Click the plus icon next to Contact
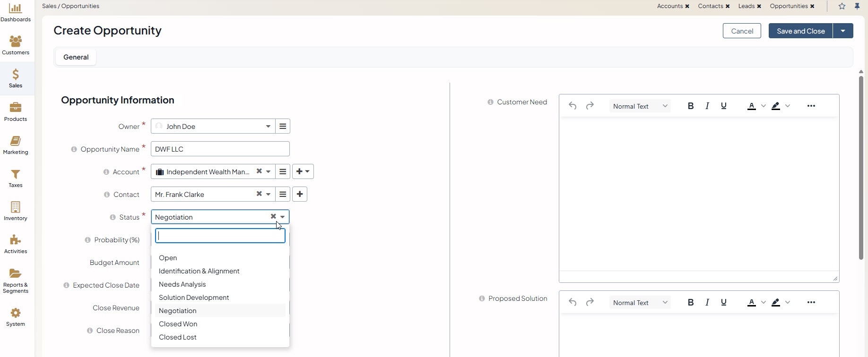This screenshot has width=868, height=357. tap(300, 194)
